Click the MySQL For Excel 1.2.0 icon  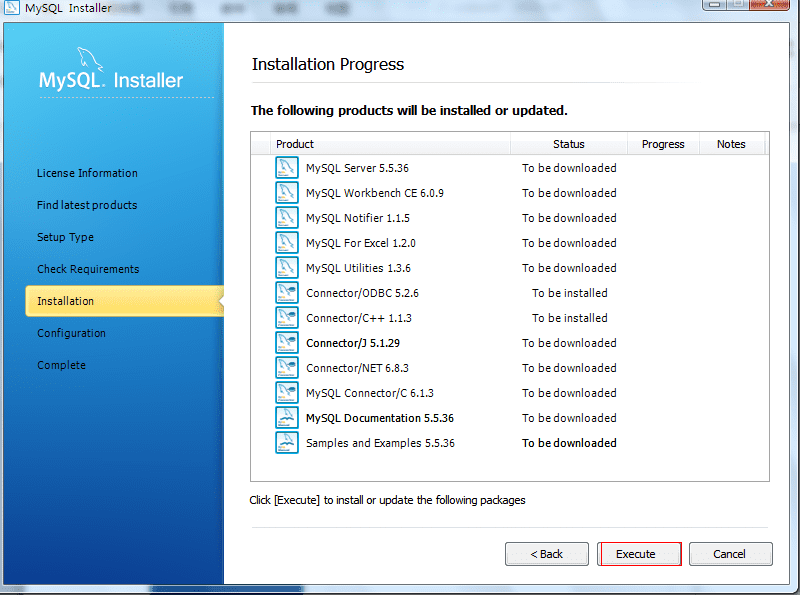click(287, 242)
